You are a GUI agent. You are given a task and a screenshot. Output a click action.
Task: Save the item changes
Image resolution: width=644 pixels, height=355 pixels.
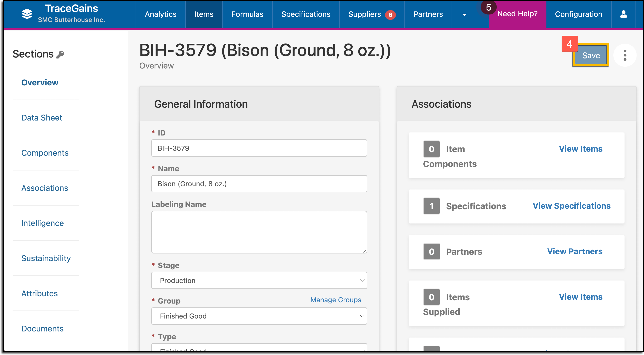click(591, 55)
